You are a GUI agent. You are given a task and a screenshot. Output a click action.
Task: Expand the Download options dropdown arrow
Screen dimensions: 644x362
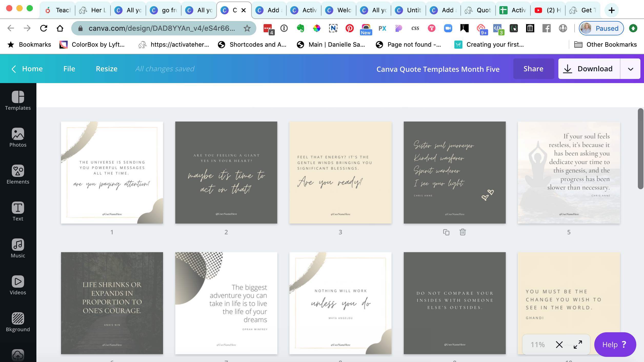pyautogui.click(x=631, y=69)
